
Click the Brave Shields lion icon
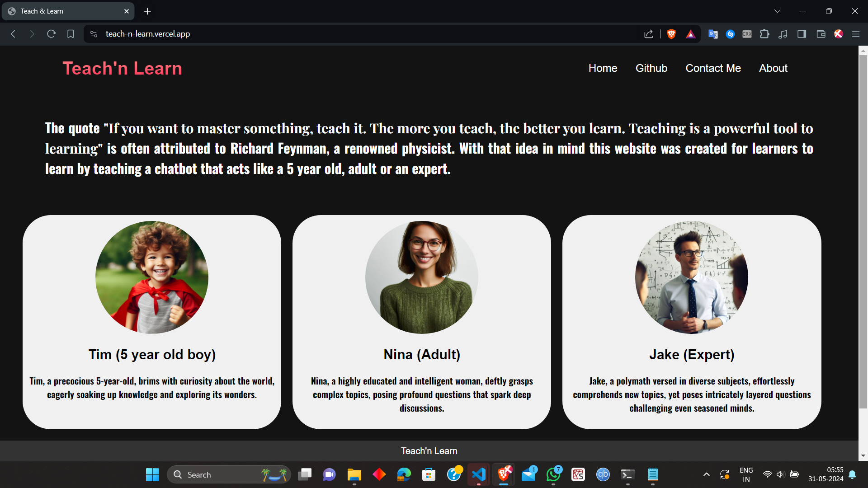click(671, 34)
